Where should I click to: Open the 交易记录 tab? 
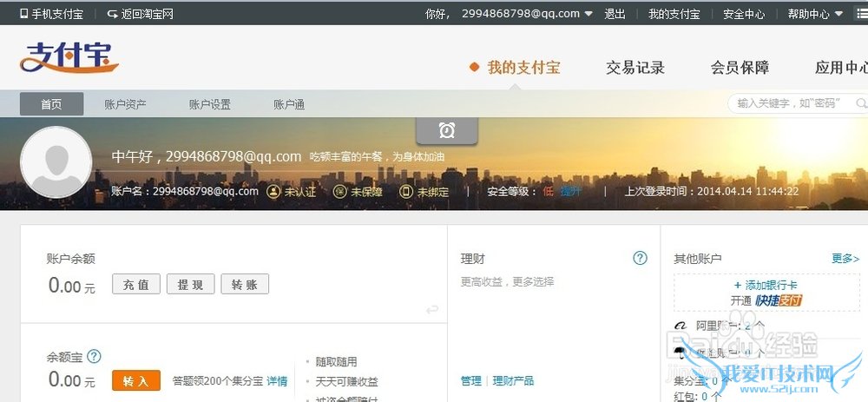click(635, 68)
